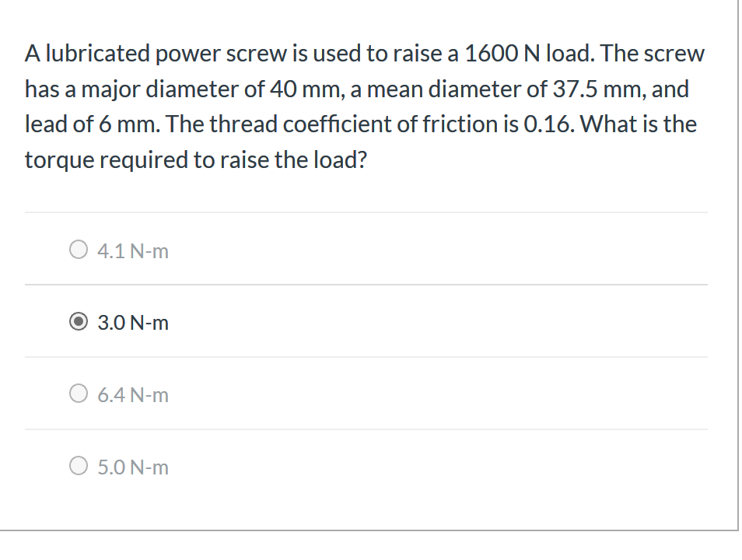Choose the 6.4 N-m answer choice
The image size is (742, 560).
point(79,393)
